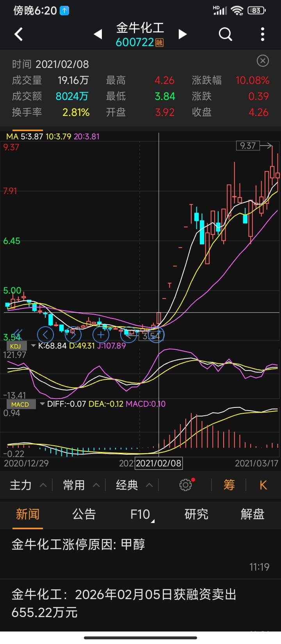Open the F10 tab
Screen dimensions: 281x644
click(140, 514)
